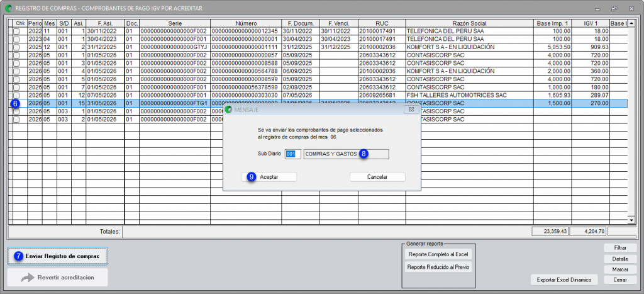The height and width of the screenshot is (294, 644).
Task: Click base amount 5,053.50 cell
Action: [552, 47]
